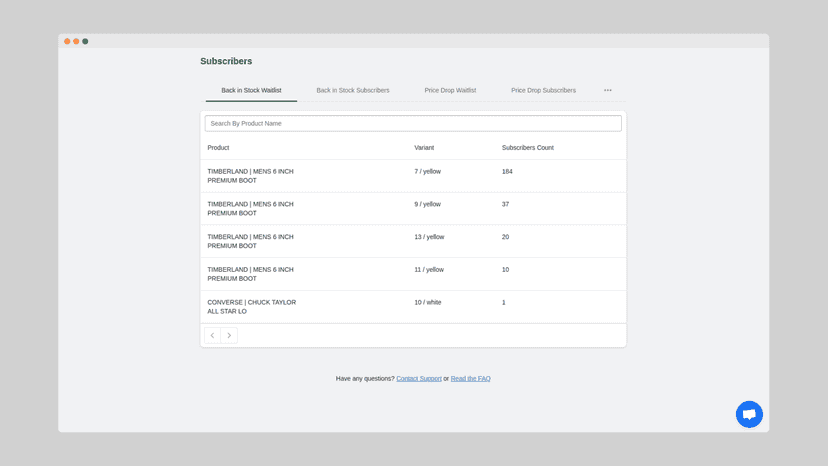Image resolution: width=828 pixels, height=466 pixels.
Task: Close the window with the red dot
Action: 67,41
